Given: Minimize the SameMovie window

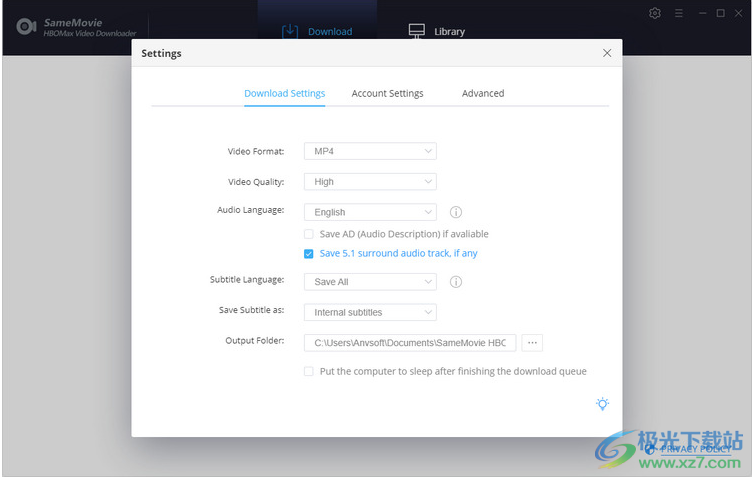Looking at the screenshot, I should (x=703, y=13).
